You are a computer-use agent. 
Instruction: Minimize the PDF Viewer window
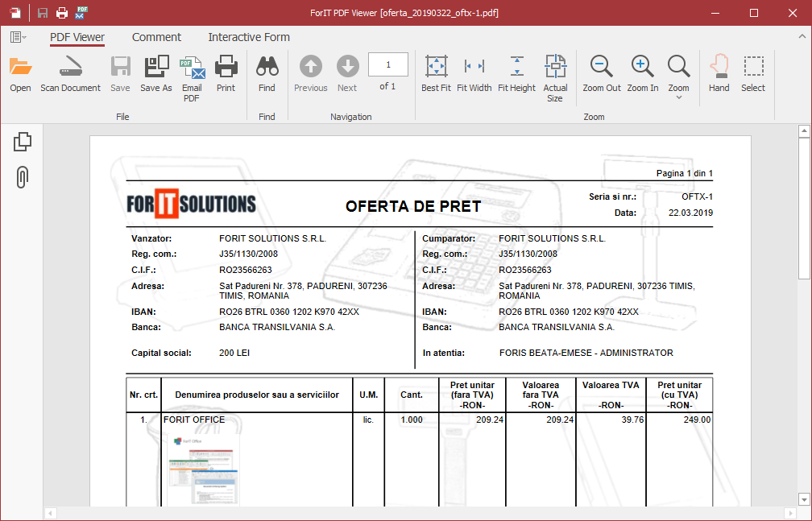point(715,13)
